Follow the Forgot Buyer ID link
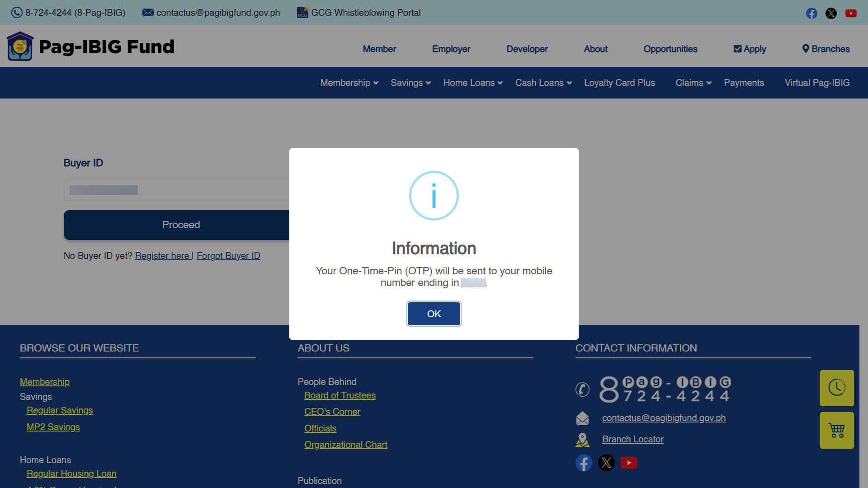The image size is (868, 488). point(228,256)
